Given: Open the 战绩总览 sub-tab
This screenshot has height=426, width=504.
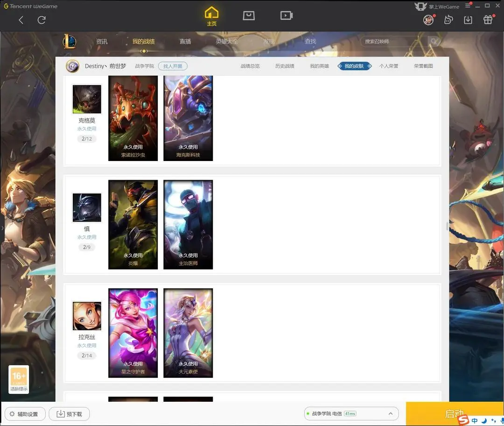Looking at the screenshot, I should [x=250, y=66].
